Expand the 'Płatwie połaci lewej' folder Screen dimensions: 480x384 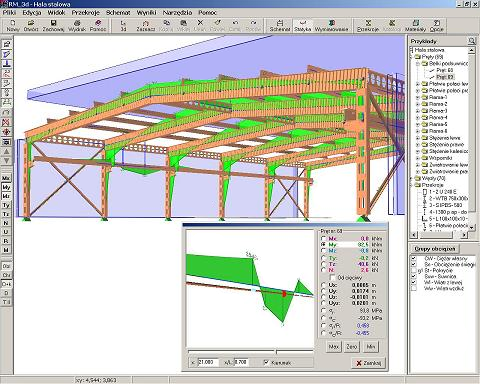418,84
